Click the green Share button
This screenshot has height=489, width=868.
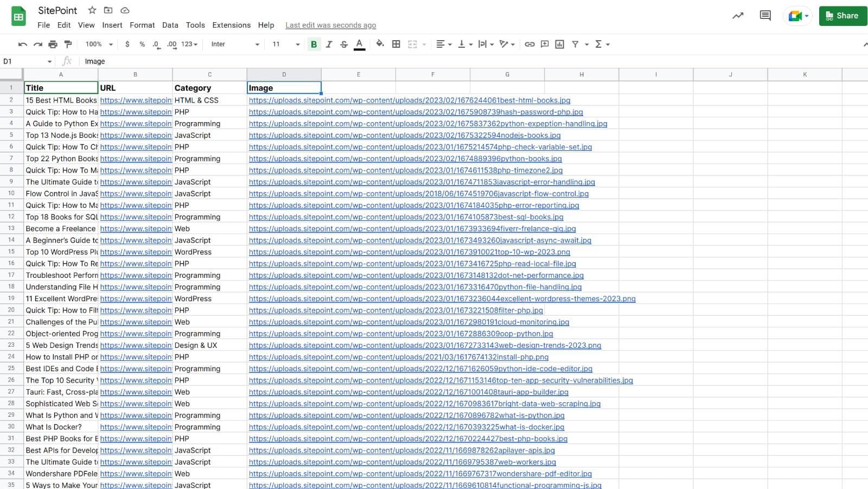(843, 16)
